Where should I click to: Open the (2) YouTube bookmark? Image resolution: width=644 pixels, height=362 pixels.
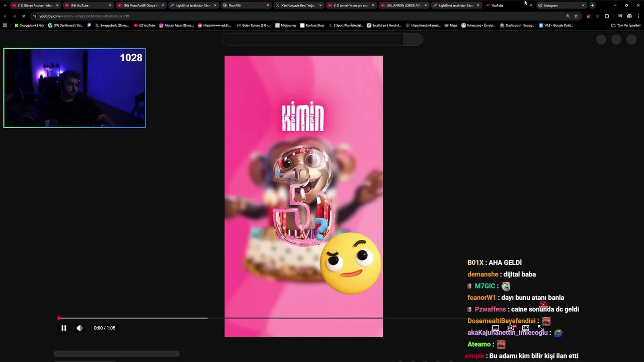(x=144, y=25)
